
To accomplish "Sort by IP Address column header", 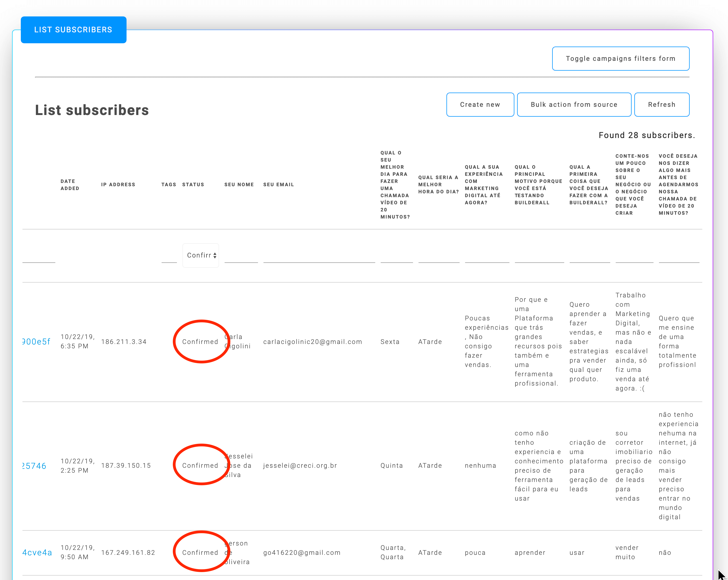I will click(x=118, y=185).
